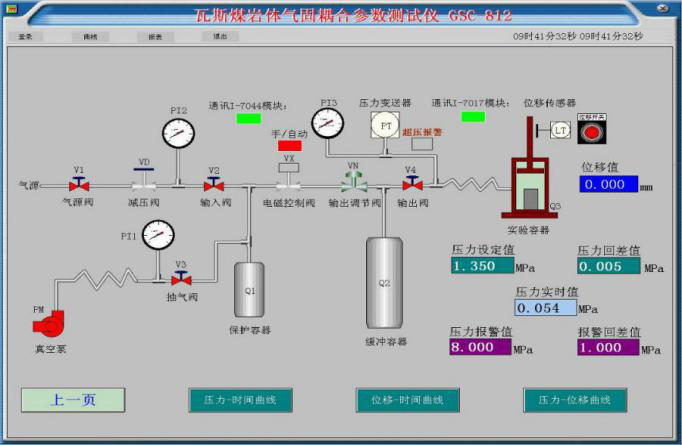Screen dimensions: 682x445
Task: Go back with the 上一页 button
Action: click(73, 400)
